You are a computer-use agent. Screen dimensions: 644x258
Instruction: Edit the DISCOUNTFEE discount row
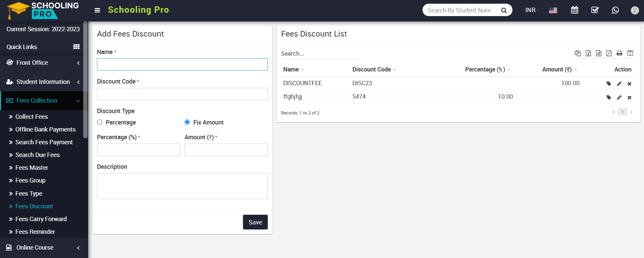coord(619,84)
